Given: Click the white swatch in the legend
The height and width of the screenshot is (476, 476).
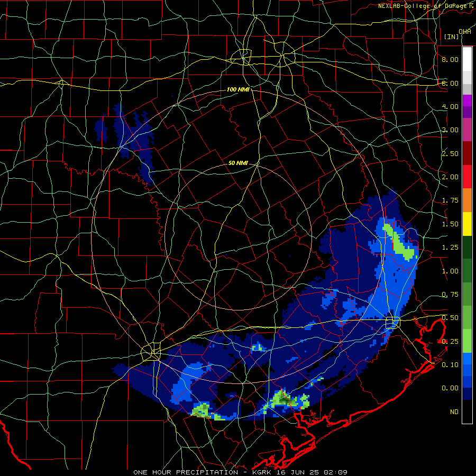Looking at the screenshot, I should [467, 59].
